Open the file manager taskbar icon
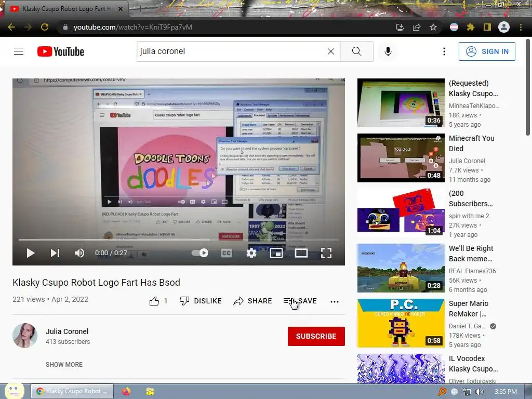Image resolution: width=532 pixels, height=399 pixels. [x=150, y=391]
